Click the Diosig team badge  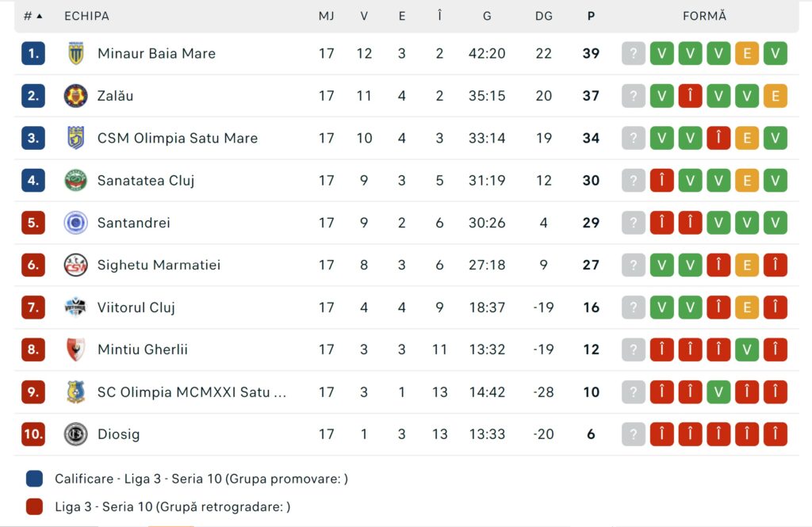75,434
